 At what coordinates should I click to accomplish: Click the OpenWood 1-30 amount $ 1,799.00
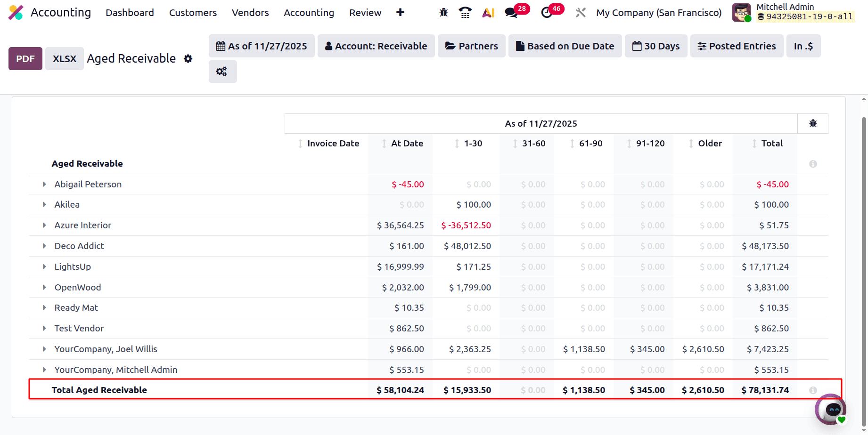[470, 288]
